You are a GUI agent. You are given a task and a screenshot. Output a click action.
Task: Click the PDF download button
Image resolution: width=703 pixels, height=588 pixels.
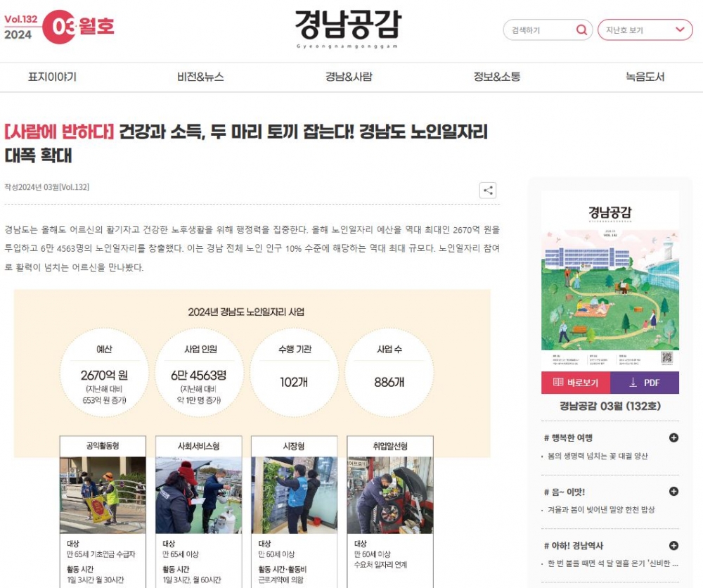pos(645,383)
